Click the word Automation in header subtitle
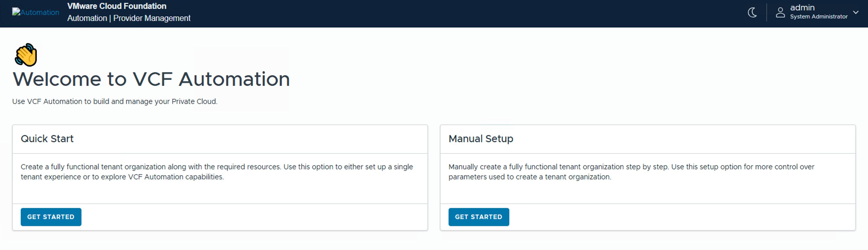 (87, 18)
